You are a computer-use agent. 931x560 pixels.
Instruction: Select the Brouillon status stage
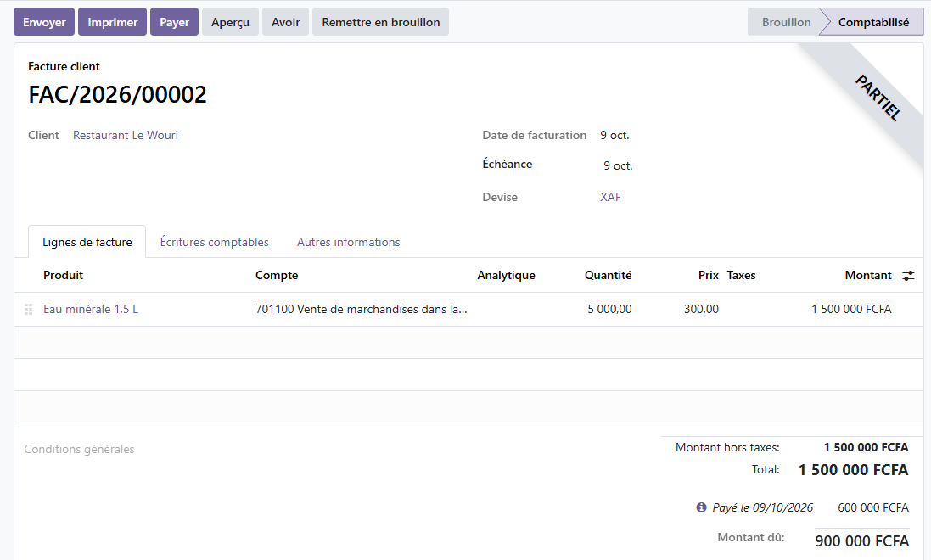(x=786, y=22)
